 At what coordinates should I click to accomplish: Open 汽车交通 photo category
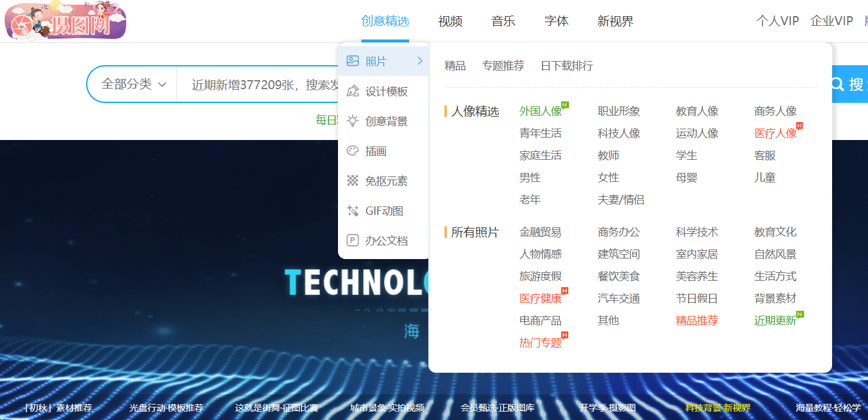coord(619,299)
